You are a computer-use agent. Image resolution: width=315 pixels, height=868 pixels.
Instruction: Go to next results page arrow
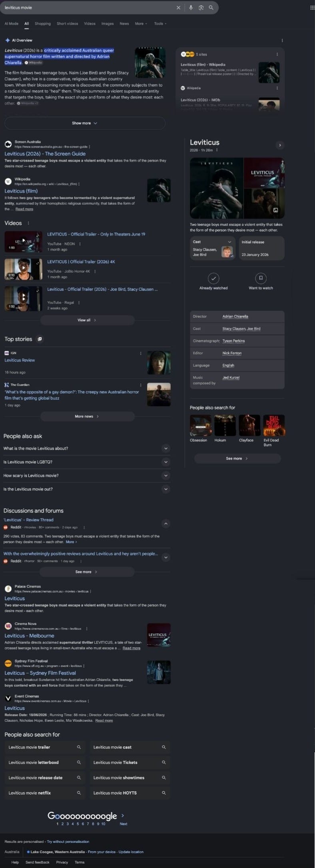tap(123, 815)
